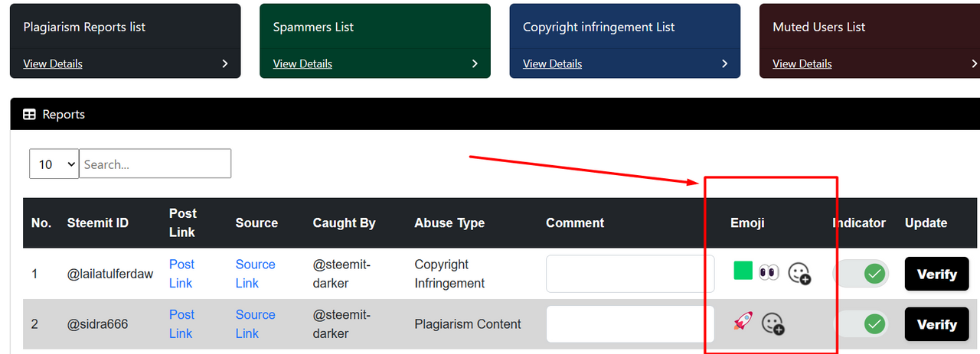980x354 pixels.
Task: Open the add emoji picker in row 1
Action: point(799,274)
